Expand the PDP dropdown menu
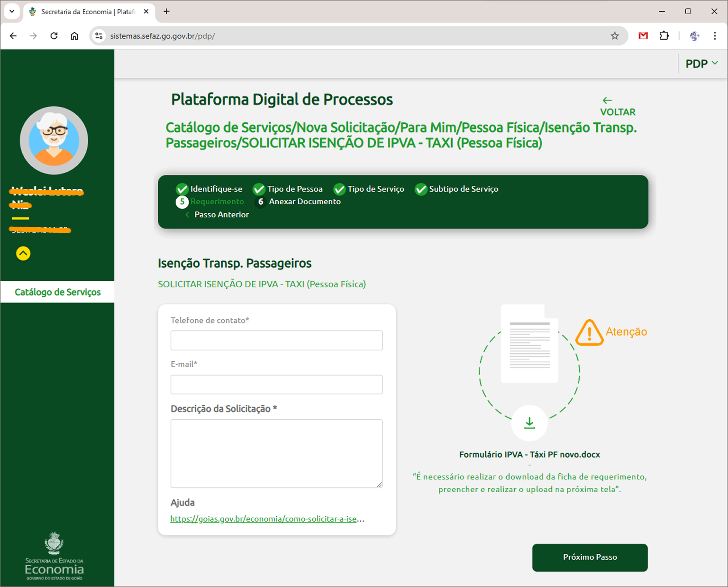The width and height of the screenshot is (728, 587). point(701,64)
